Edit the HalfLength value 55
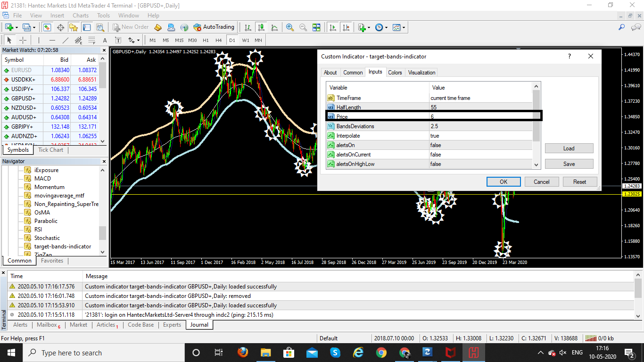The height and width of the screenshot is (362, 644). [x=480, y=107]
